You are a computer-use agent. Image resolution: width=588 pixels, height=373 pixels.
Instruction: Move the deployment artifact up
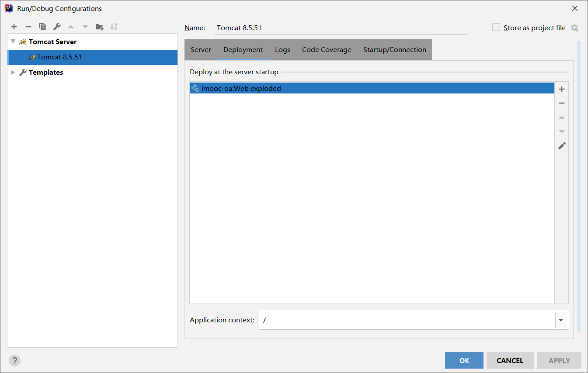click(562, 117)
